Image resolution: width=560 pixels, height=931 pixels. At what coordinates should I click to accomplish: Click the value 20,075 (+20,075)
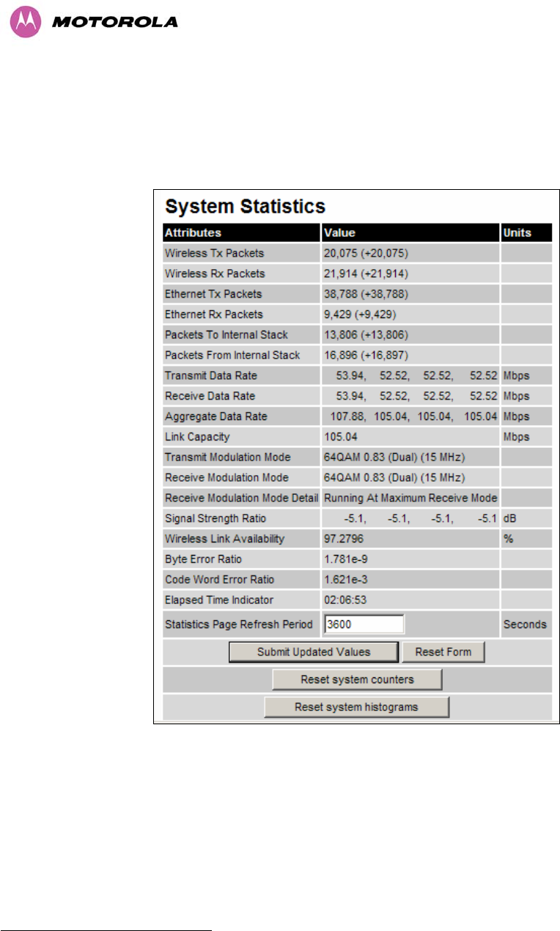366,254
